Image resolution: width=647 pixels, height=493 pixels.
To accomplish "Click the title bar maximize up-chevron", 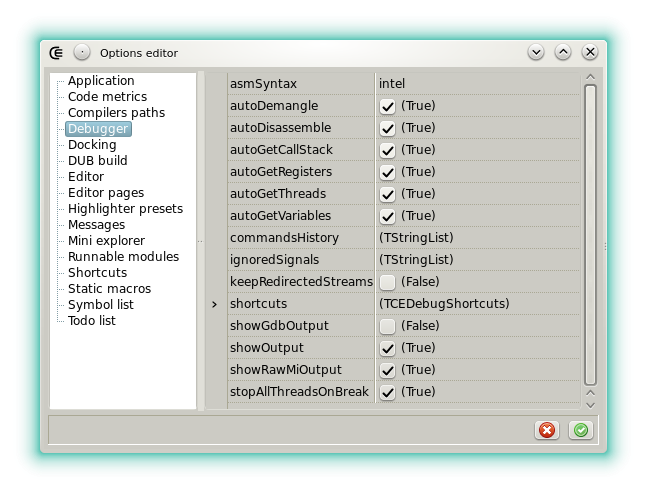I will point(563,52).
